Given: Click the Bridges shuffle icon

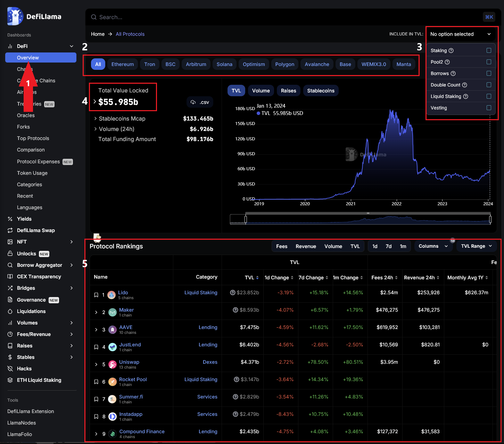Looking at the screenshot, I should point(10,288).
